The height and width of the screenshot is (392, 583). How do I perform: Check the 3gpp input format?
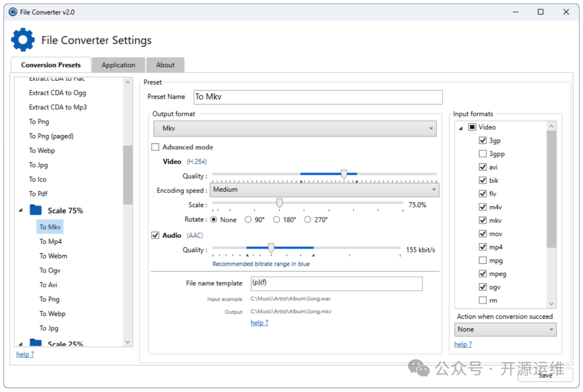click(483, 154)
